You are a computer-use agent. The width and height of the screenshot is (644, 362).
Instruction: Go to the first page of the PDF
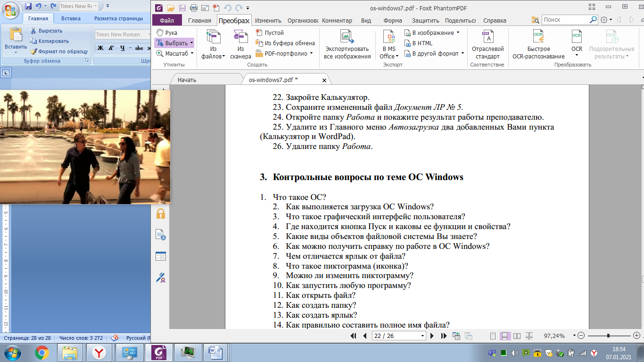(x=354, y=336)
